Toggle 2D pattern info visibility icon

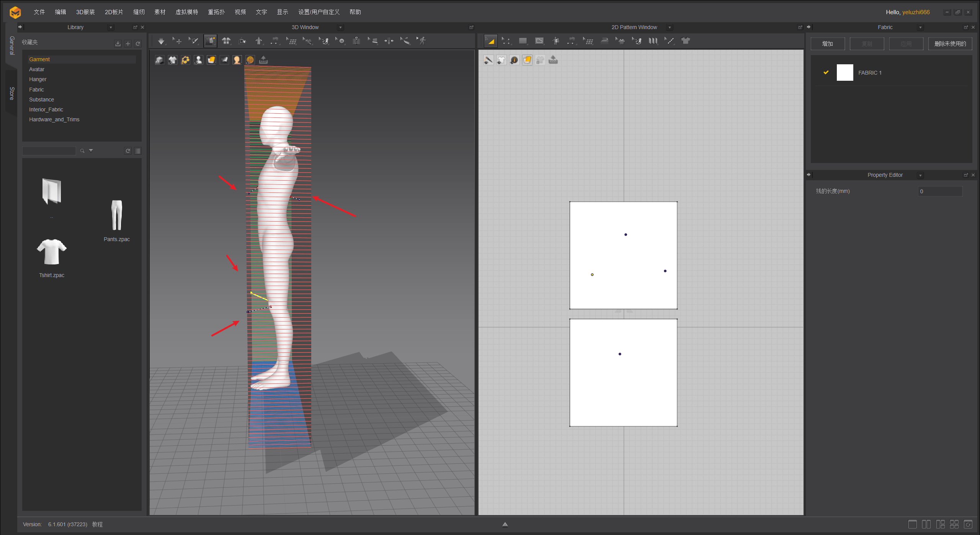(x=514, y=60)
